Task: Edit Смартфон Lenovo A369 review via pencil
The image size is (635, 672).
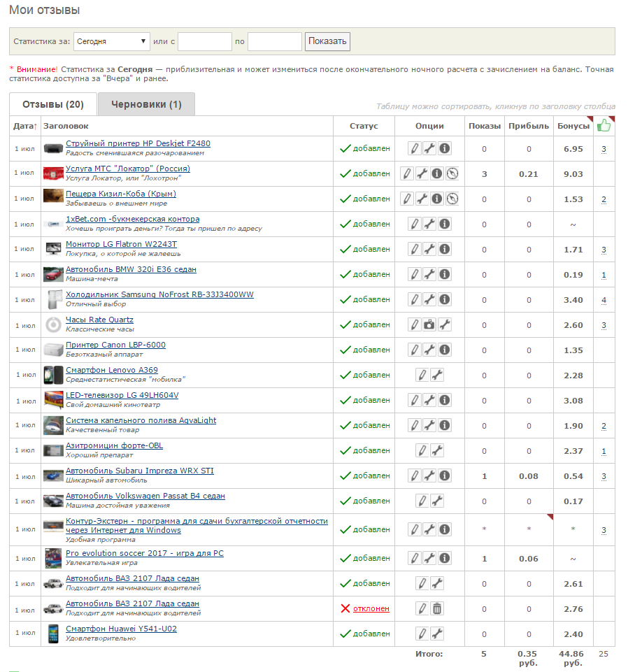Action: click(422, 375)
